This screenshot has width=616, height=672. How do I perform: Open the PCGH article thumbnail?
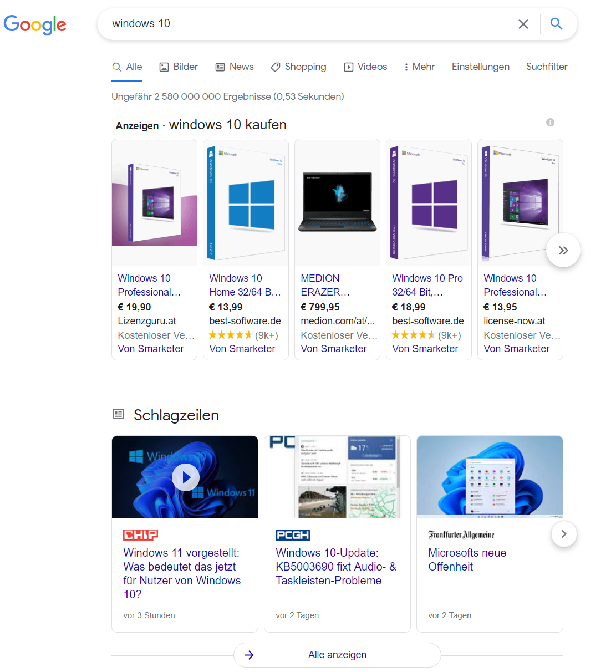point(337,477)
